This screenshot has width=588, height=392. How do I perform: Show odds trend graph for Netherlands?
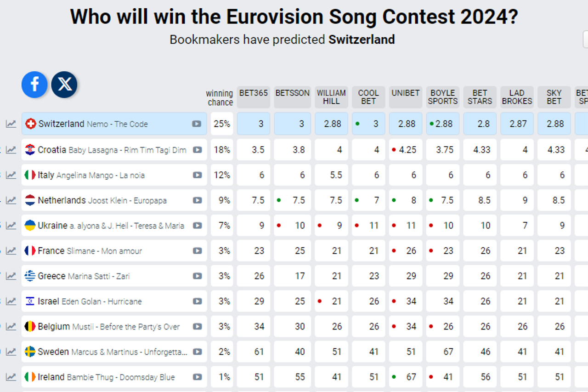(x=11, y=200)
